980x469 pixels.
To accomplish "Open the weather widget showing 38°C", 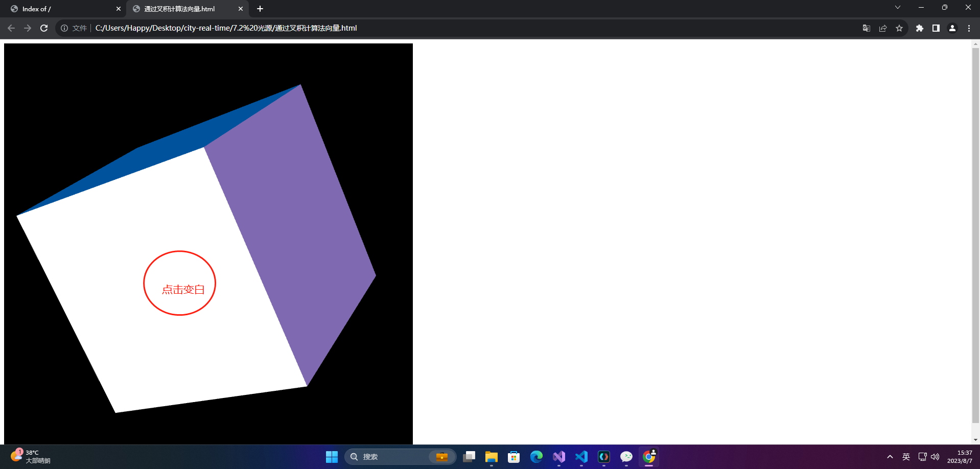I will pos(31,456).
